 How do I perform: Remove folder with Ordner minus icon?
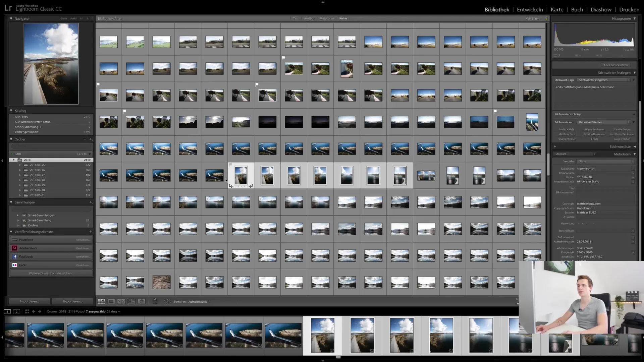click(85, 139)
